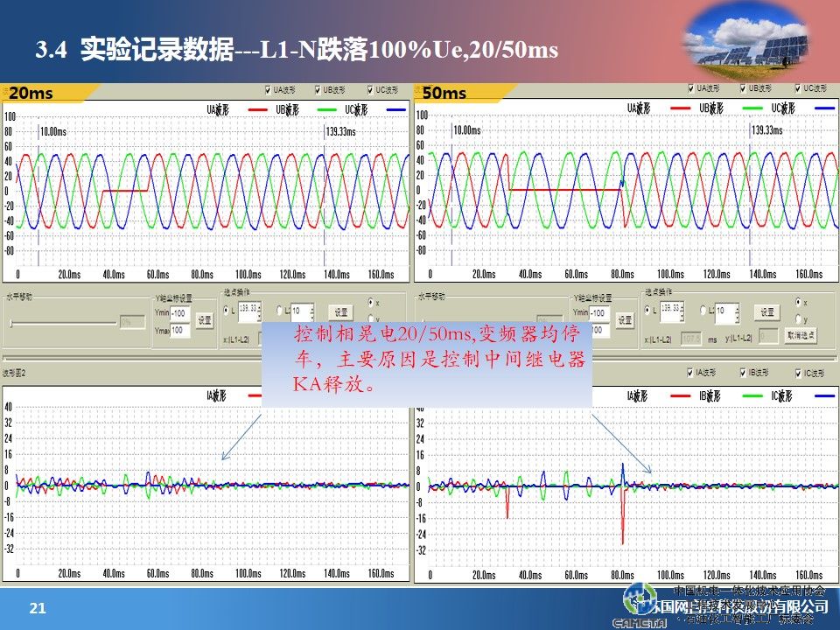This screenshot has height=630, width=840.
Task: Click red UA legend line in 20ms chart
Action: (x=257, y=110)
